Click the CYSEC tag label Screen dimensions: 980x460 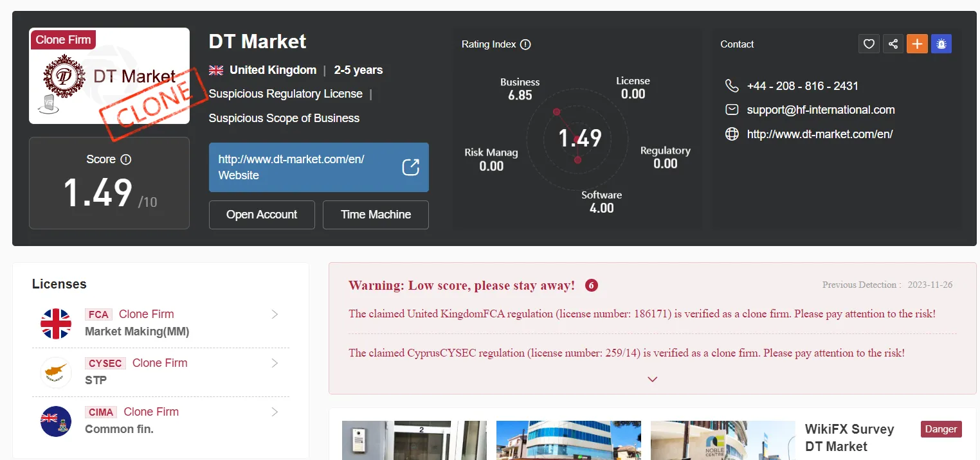click(105, 363)
